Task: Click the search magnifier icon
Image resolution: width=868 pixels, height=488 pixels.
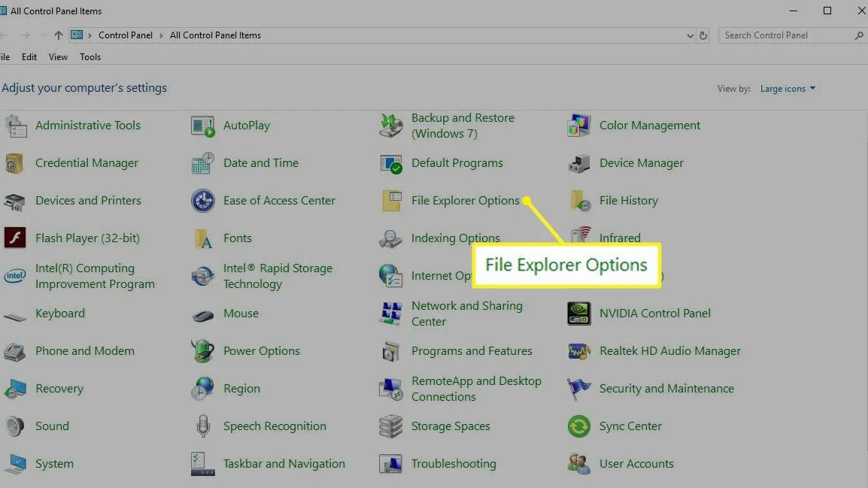Action: point(859,35)
